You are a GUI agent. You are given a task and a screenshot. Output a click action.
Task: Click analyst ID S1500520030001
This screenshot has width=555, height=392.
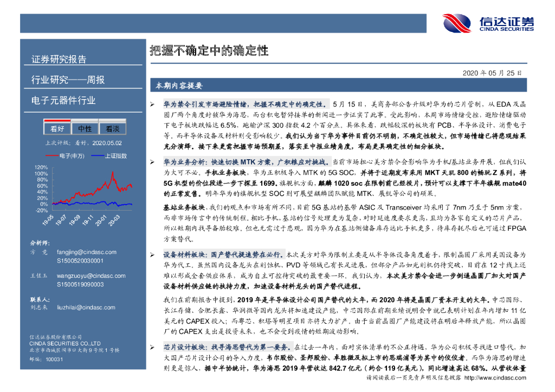coord(80,261)
